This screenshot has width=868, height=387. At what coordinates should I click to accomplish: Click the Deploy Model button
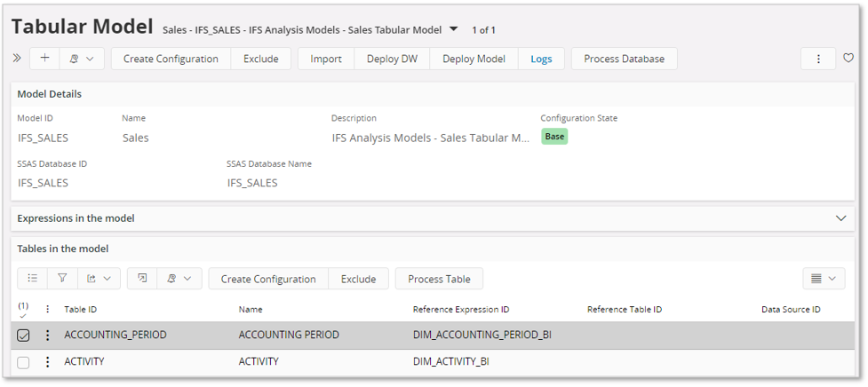474,59
